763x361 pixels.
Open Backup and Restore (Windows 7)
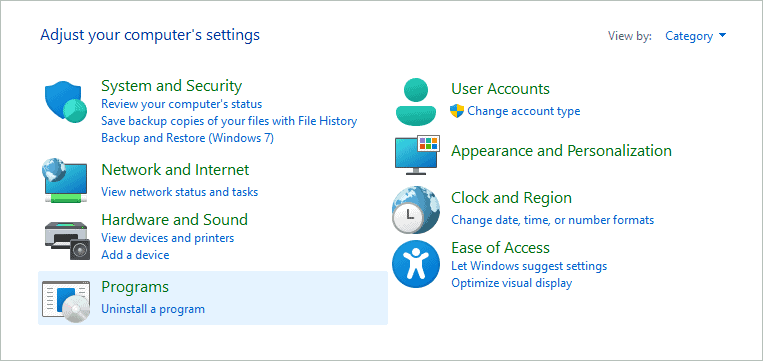tap(187, 138)
